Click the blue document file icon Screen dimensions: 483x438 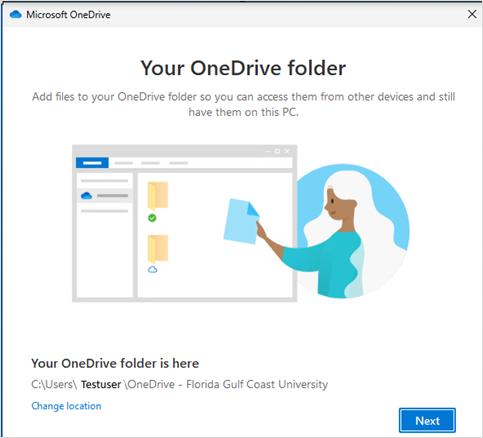pyautogui.click(x=241, y=221)
